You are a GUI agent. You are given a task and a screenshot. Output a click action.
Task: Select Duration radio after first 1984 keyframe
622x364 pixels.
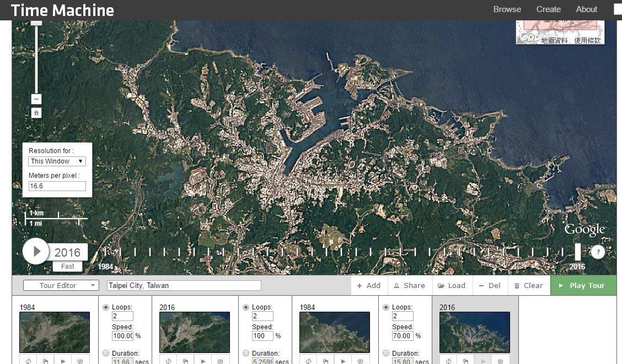pos(106,353)
